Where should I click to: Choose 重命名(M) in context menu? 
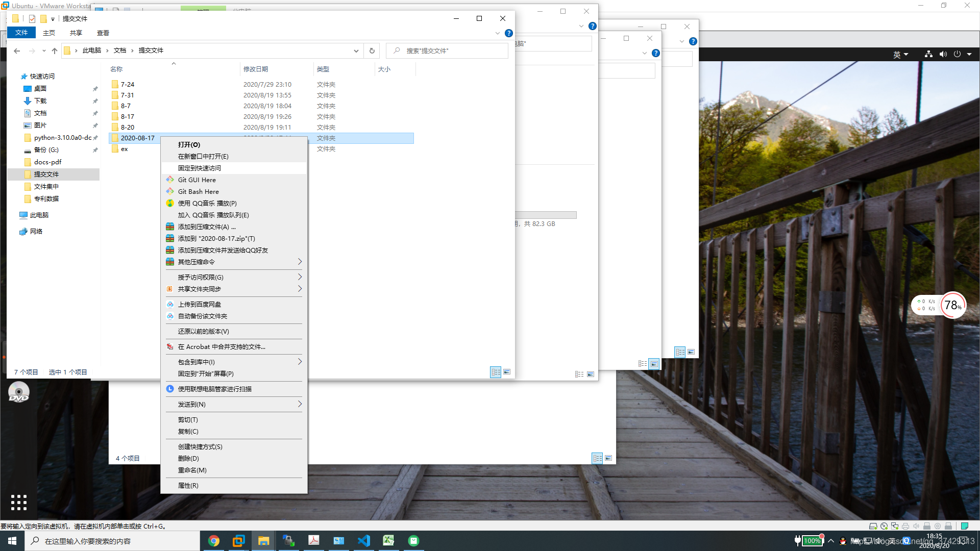[x=192, y=470]
